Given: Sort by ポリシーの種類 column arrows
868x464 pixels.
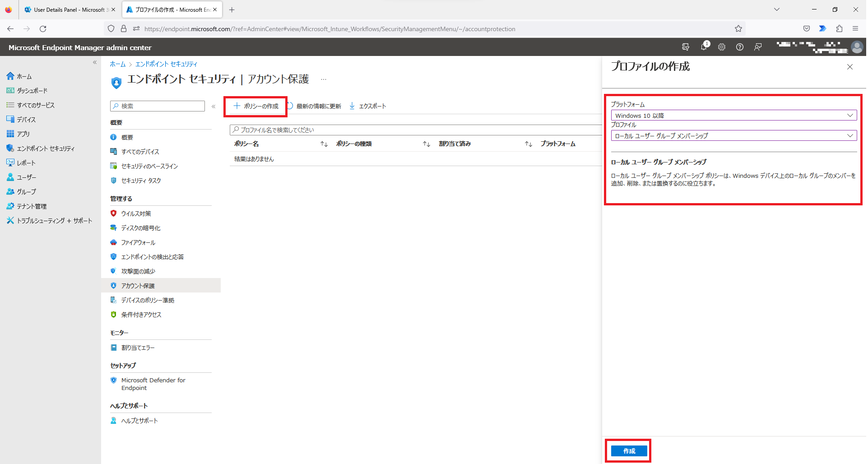Looking at the screenshot, I should [427, 144].
